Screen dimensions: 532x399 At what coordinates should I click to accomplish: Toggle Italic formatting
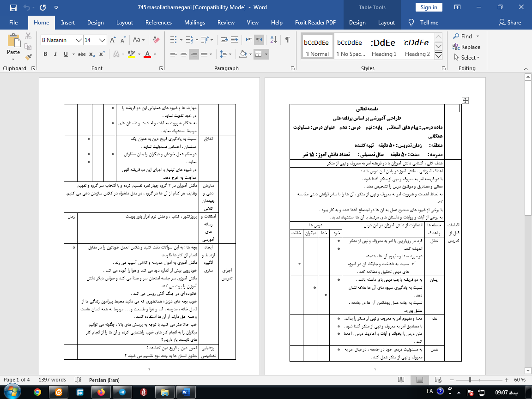[56, 54]
